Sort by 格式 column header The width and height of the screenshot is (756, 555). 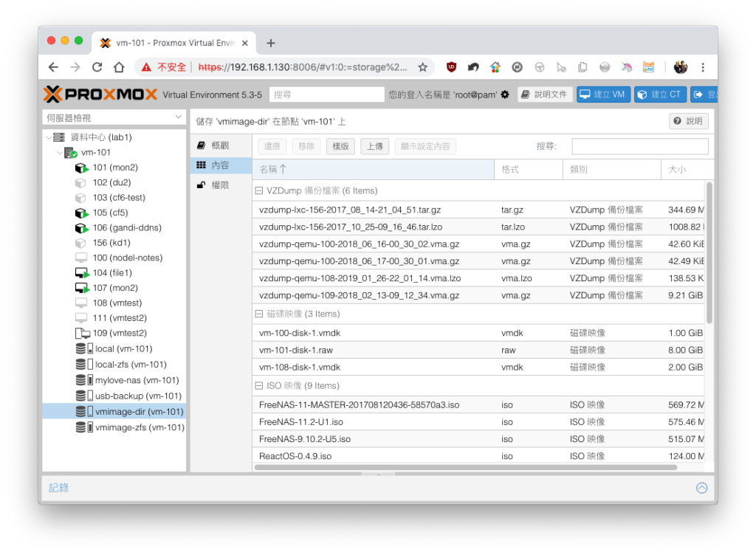[529, 169]
